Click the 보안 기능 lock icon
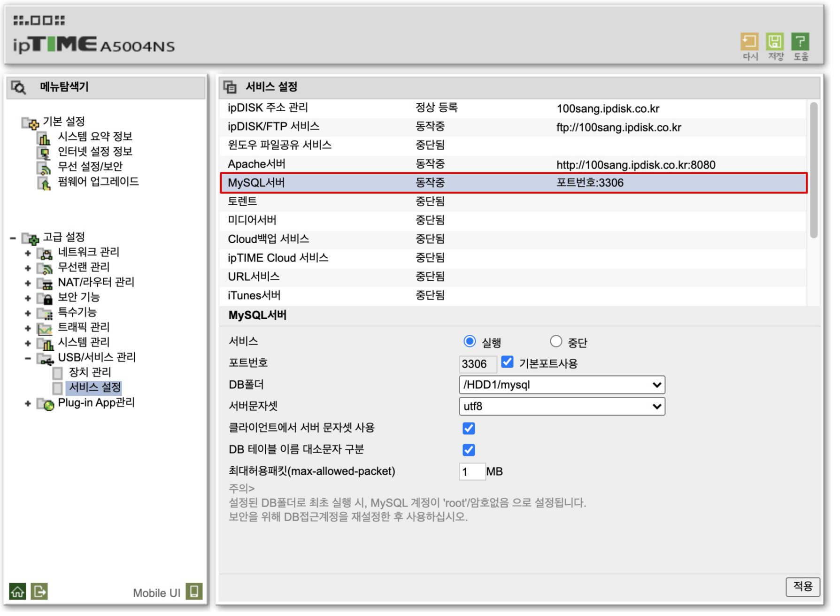The height and width of the screenshot is (616, 840). pyautogui.click(x=45, y=299)
